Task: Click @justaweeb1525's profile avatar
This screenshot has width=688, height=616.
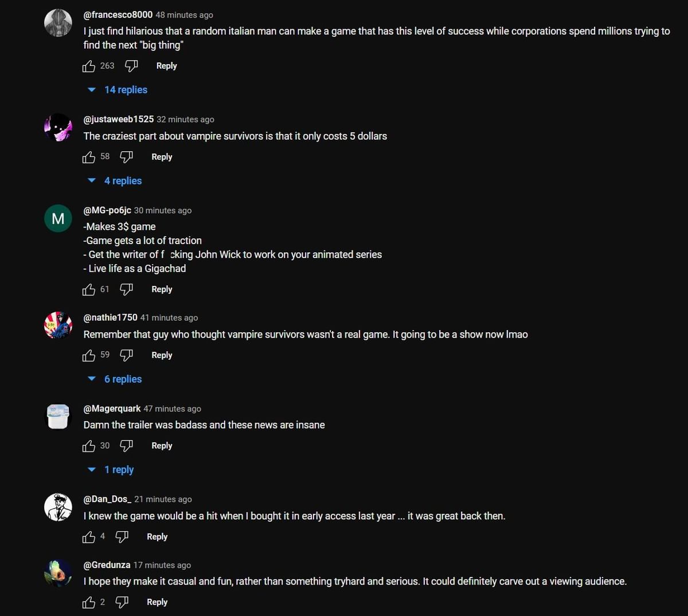Action: coord(58,128)
